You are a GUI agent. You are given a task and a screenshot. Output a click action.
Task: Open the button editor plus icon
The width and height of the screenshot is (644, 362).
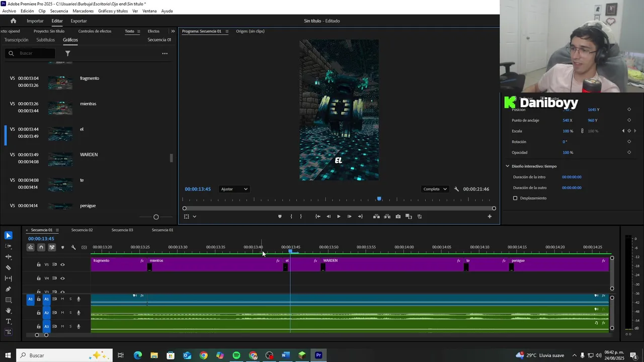(490, 217)
